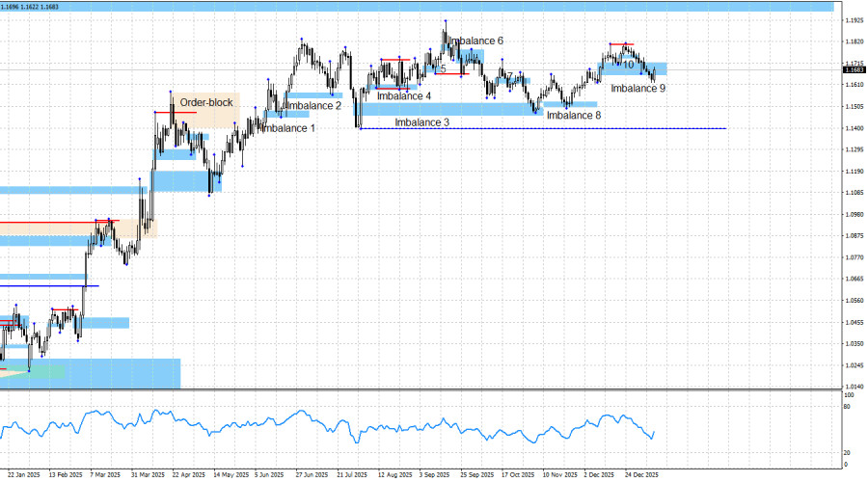Click the 1.1400 price axis label
This screenshot has width=868, height=482.
[853, 128]
